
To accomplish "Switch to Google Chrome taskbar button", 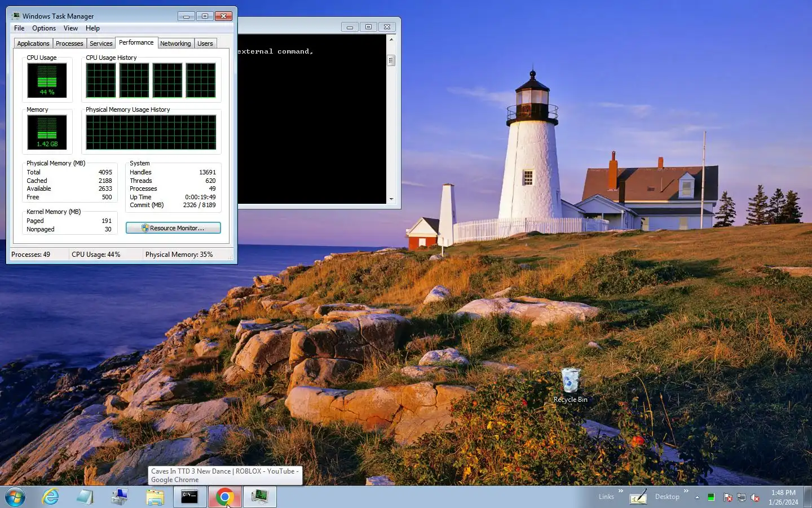I will click(x=224, y=497).
